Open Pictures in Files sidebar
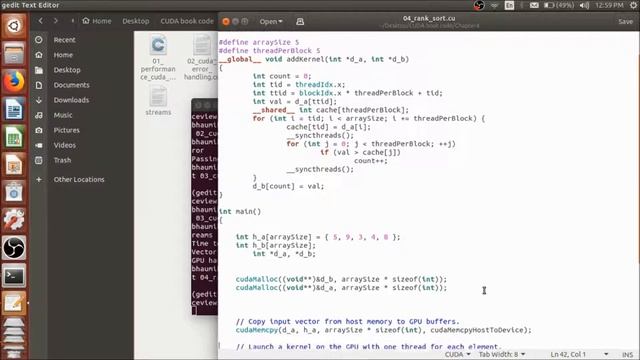Image resolution: width=640 pixels, height=360 pixels. coord(66,130)
